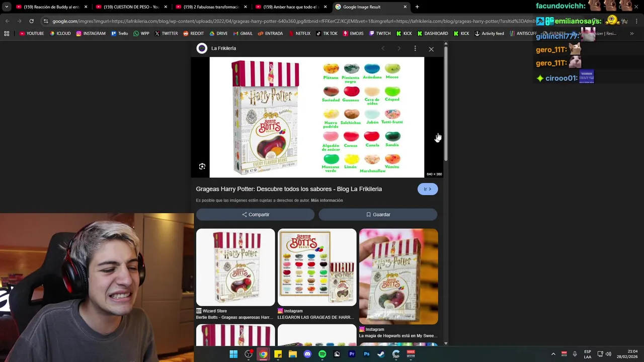Close the Google Image Result tab
Image resolution: width=644 pixels, height=362 pixels.
click(x=405, y=7)
